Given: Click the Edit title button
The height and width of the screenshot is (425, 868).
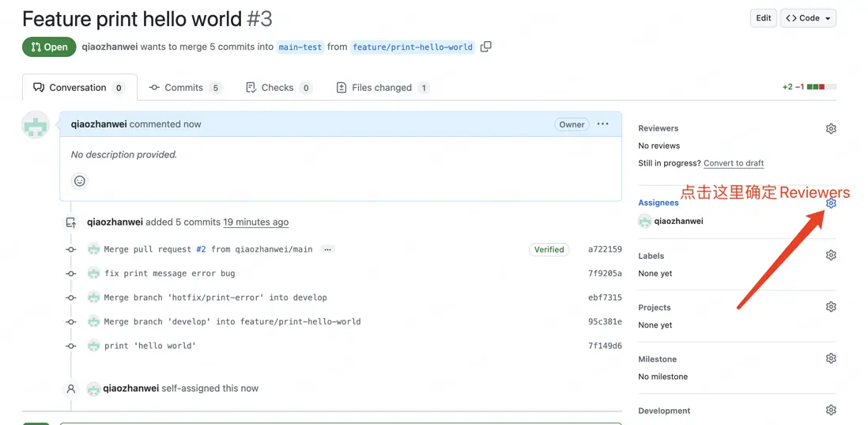Looking at the screenshot, I should pos(764,18).
